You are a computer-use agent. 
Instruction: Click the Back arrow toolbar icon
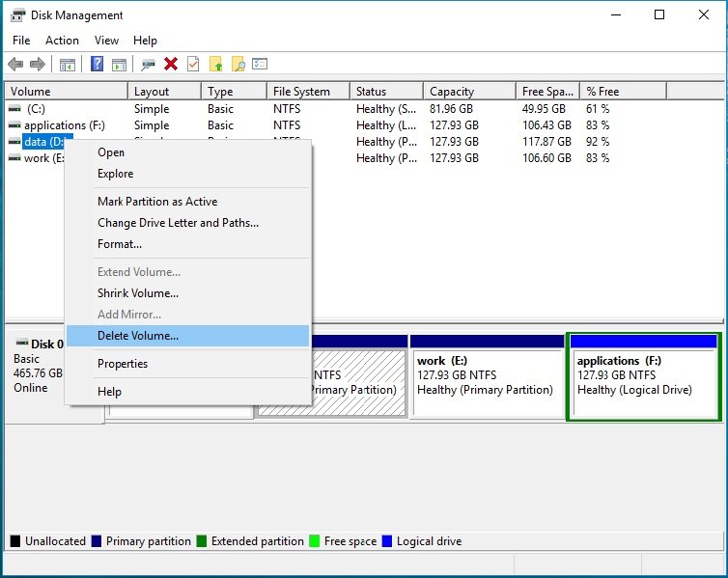(x=15, y=64)
